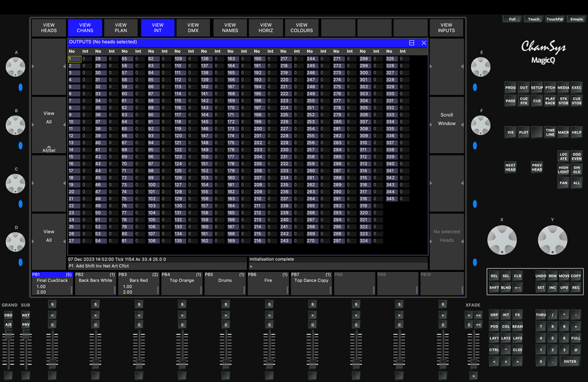Click the VIEW INPUTS button

pos(447,28)
